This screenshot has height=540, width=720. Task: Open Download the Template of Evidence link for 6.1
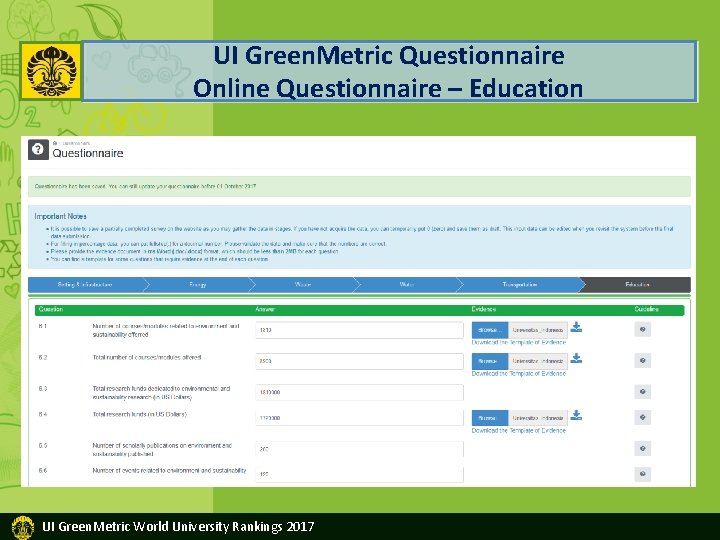(x=519, y=343)
